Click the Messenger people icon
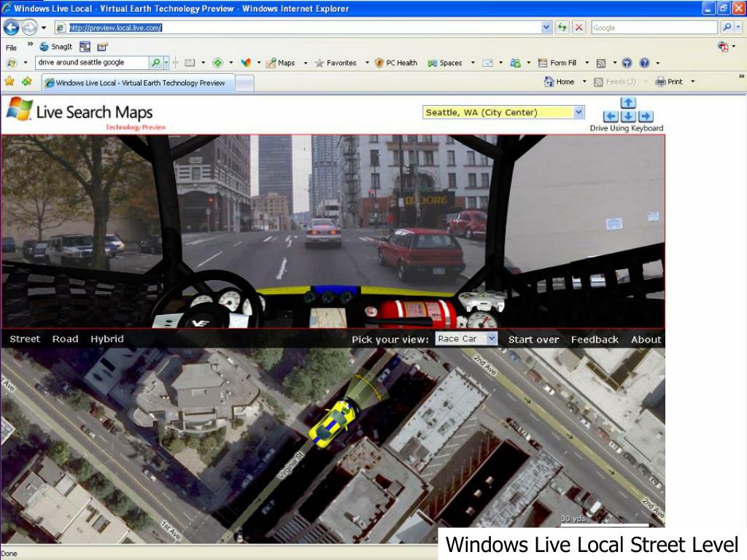This screenshot has width=747, height=560. click(516, 63)
